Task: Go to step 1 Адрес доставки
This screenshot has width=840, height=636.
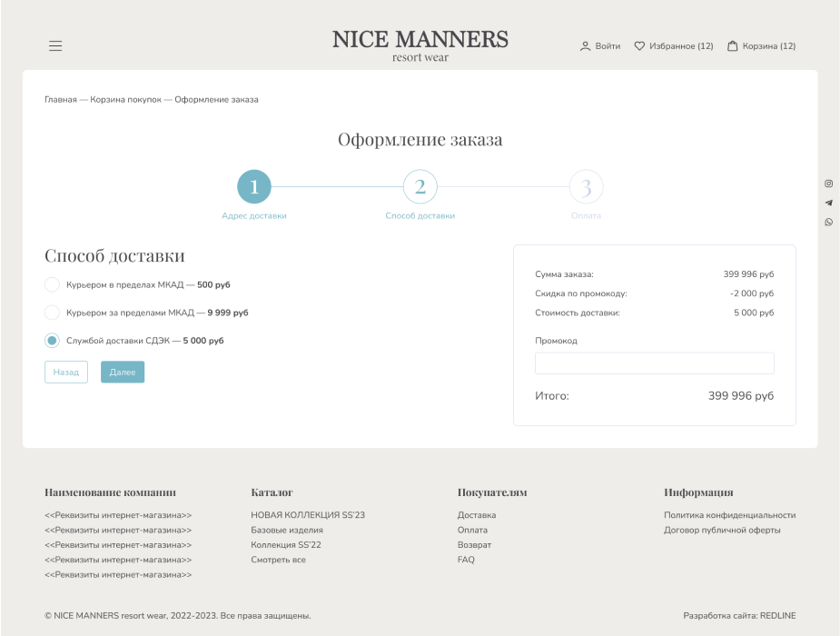Action: [x=254, y=187]
